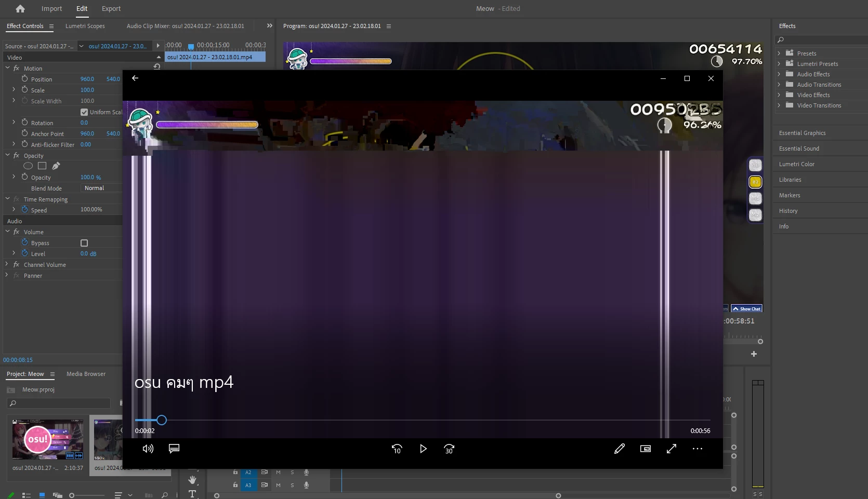Open the Export workspace tab
Image resolution: width=868 pixels, height=499 pixels.
pyautogui.click(x=111, y=8)
